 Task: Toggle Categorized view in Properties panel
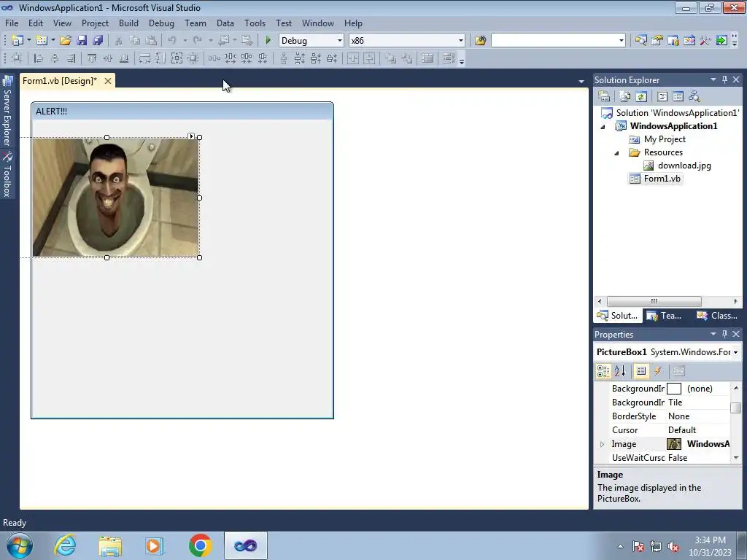[x=603, y=371]
